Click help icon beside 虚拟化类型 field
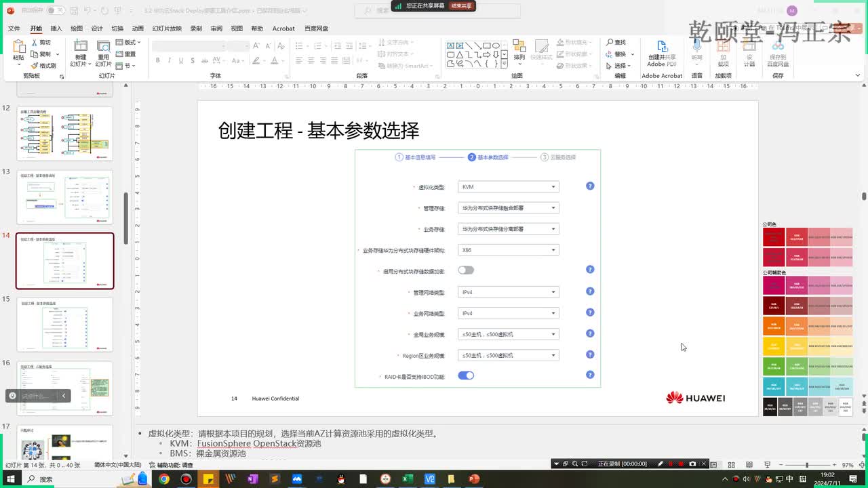Viewport: 868px width, 488px height. [590, 186]
